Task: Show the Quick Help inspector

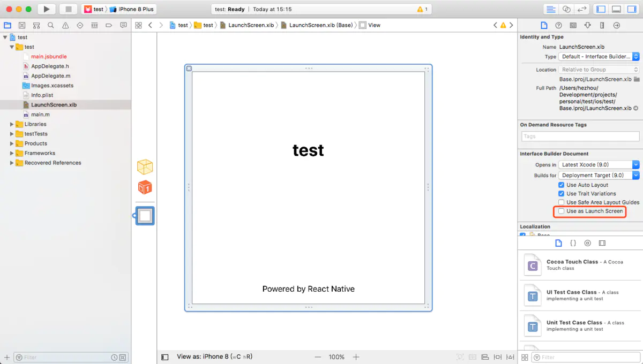Action: (x=558, y=25)
